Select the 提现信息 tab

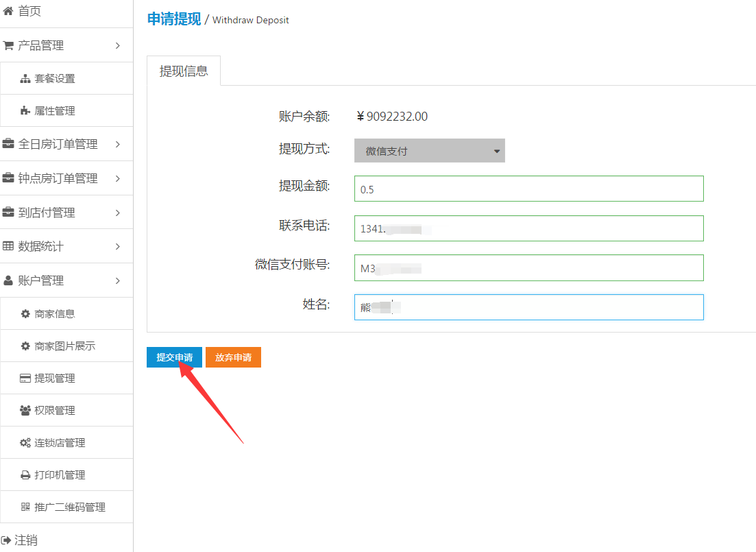click(x=184, y=71)
